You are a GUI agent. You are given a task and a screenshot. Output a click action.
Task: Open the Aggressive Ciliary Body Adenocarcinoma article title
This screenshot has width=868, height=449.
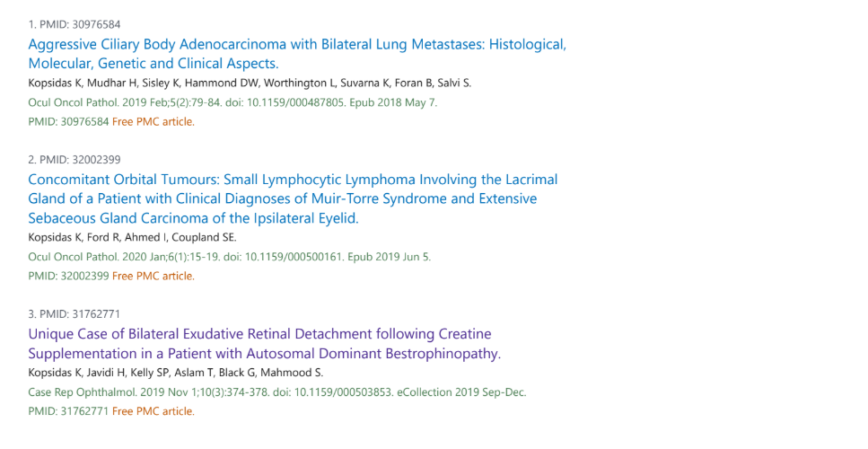(297, 54)
